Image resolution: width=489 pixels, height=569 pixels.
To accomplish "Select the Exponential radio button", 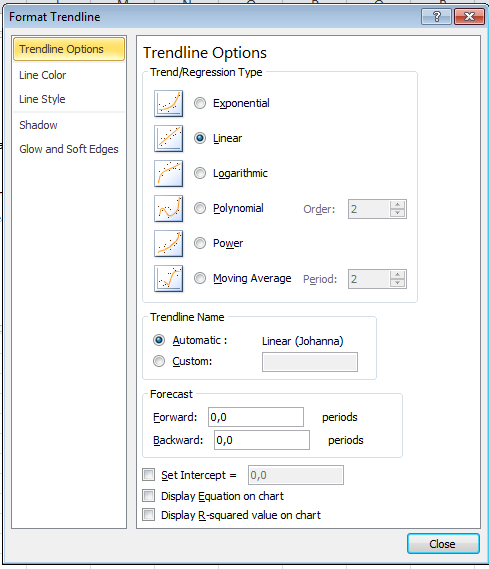I will point(200,103).
